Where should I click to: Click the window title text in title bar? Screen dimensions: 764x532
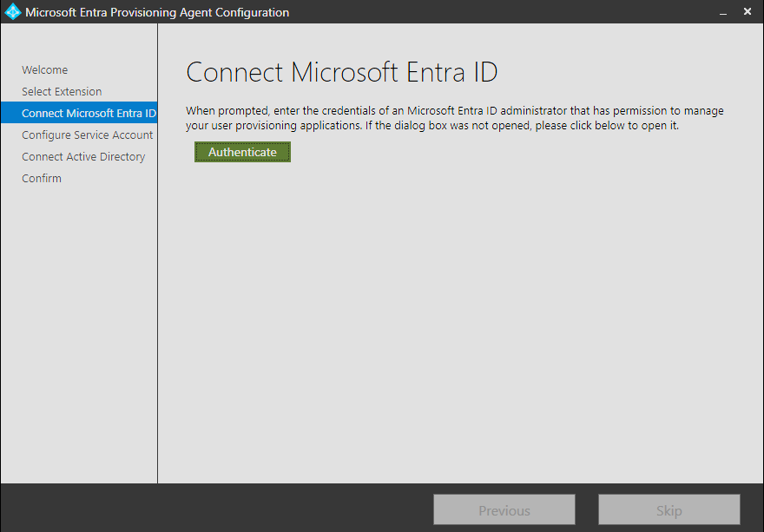[x=157, y=13]
